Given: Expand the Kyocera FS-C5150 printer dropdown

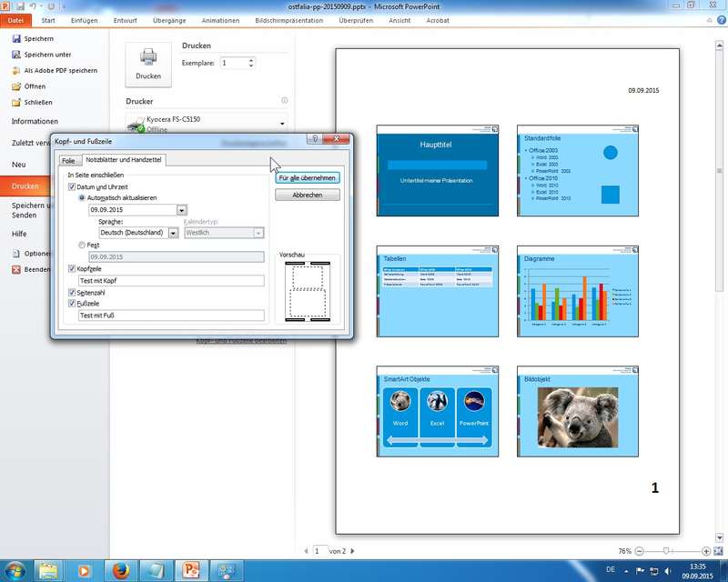Looking at the screenshot, I should coord(282,124).
